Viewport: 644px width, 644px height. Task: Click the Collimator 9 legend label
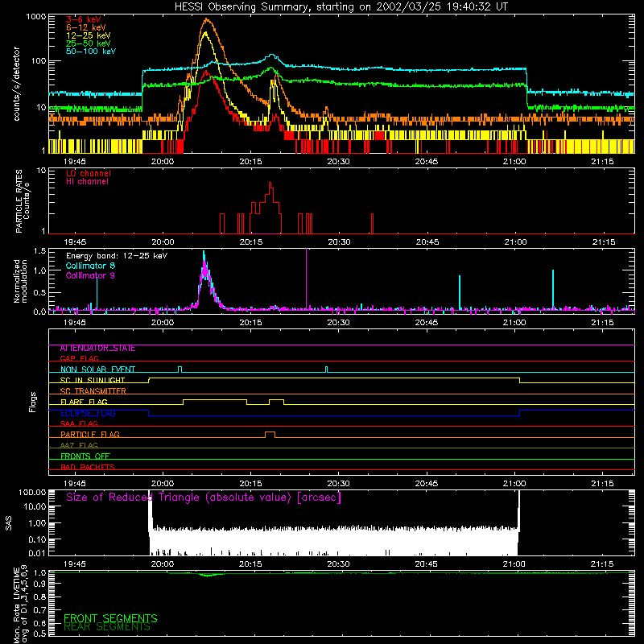click(90, 275)
